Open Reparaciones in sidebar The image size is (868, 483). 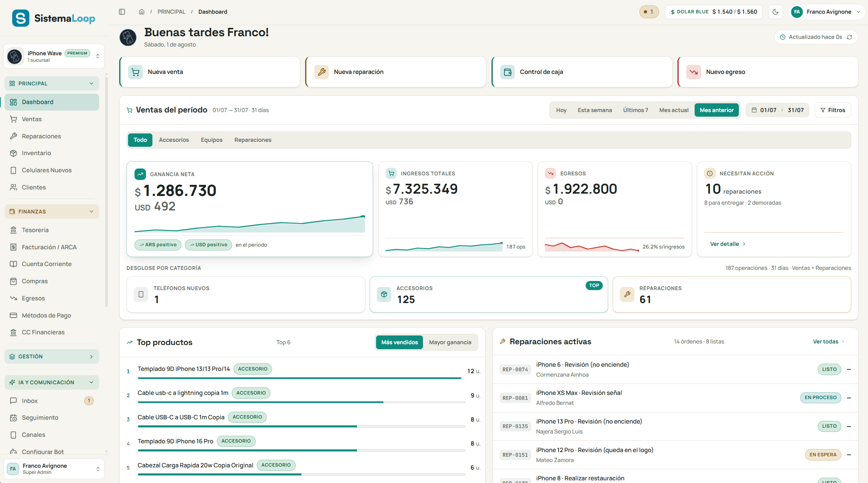point(52,136)
